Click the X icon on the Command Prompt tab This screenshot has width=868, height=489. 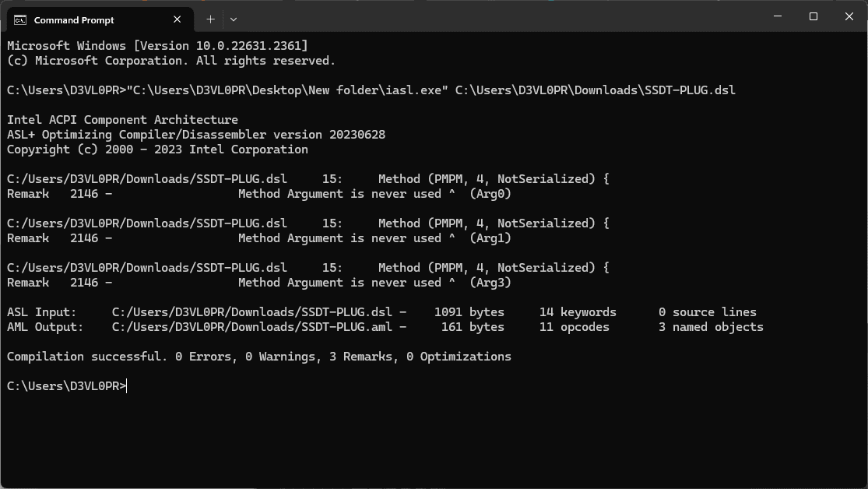click(177, 19)
